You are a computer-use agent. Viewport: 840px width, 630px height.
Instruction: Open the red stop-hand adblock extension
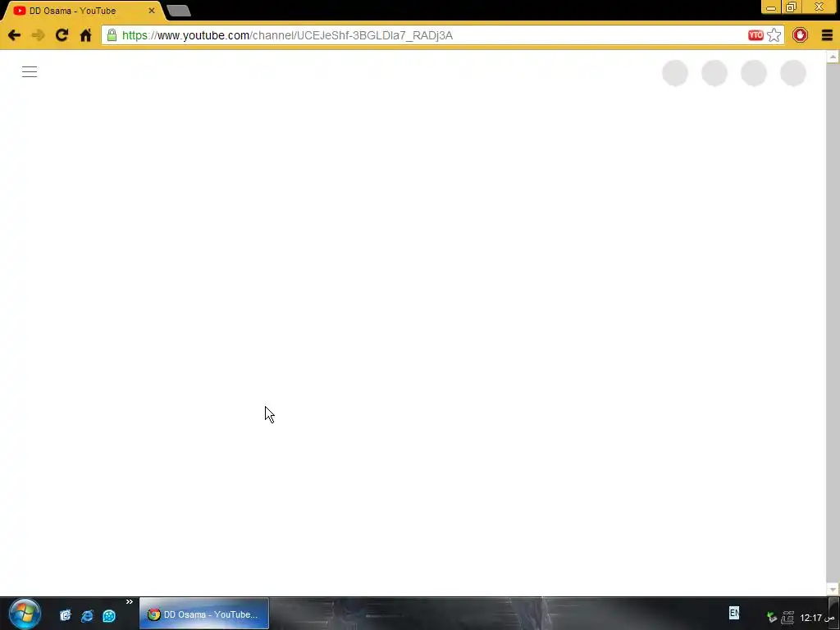(800, 35)
